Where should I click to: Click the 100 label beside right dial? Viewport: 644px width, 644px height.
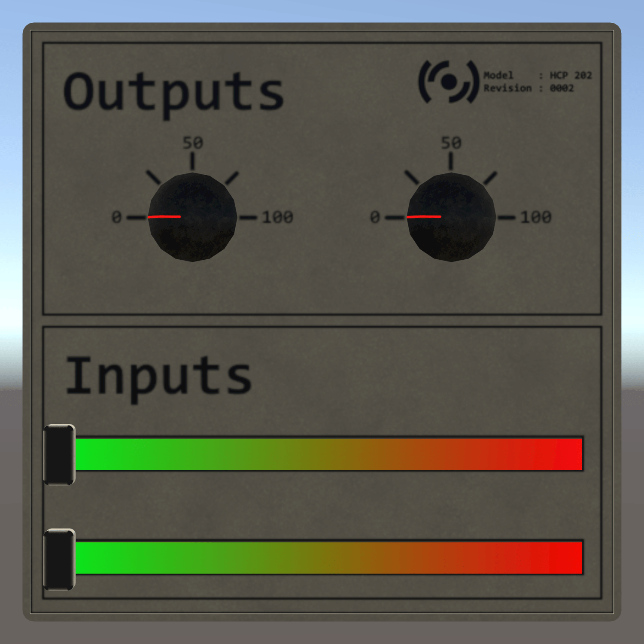[x=536, y=217]
